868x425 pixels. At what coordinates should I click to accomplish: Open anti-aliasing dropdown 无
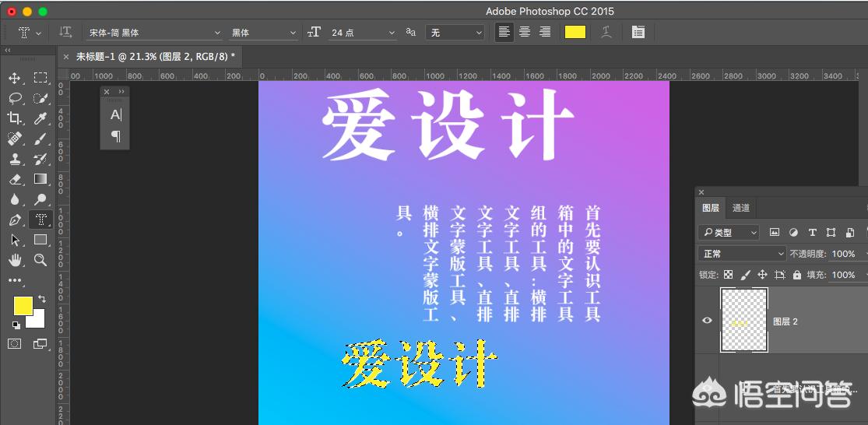point(455,33)
